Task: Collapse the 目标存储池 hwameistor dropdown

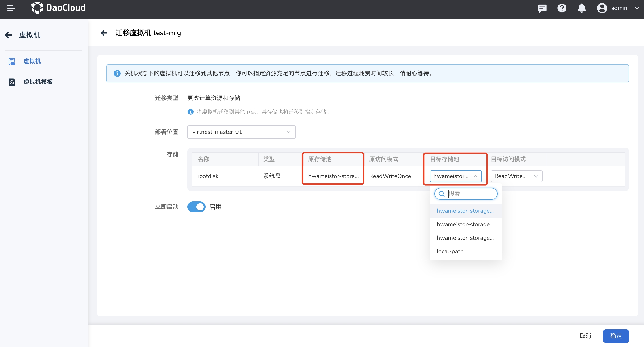Action: pyautogui.click(x=455, y=176)
